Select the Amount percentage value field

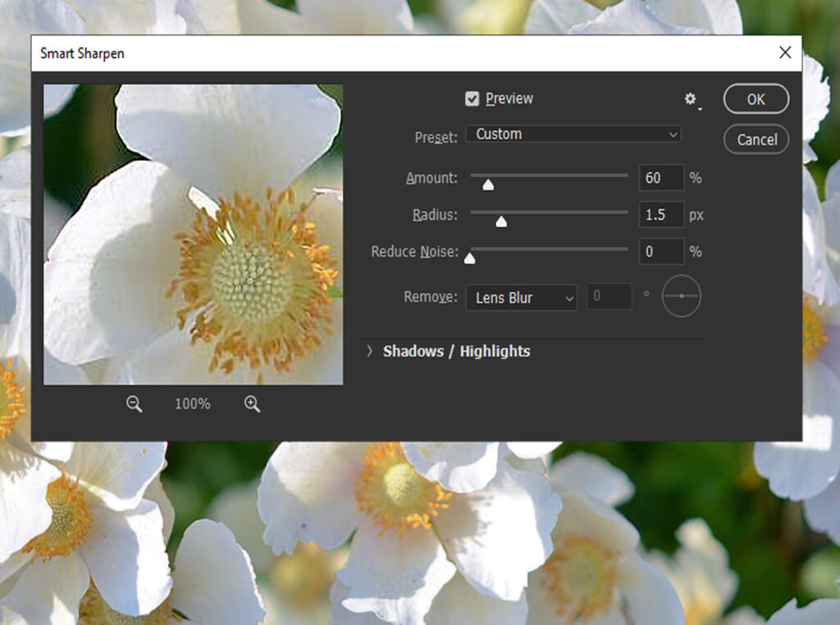661,178
